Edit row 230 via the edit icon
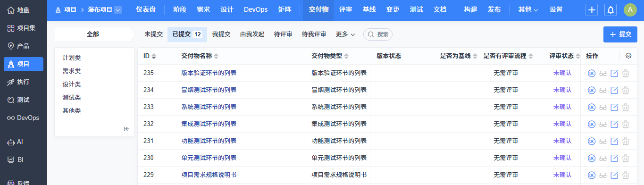The width and height of the screenshot is (644, 185). 614,158
